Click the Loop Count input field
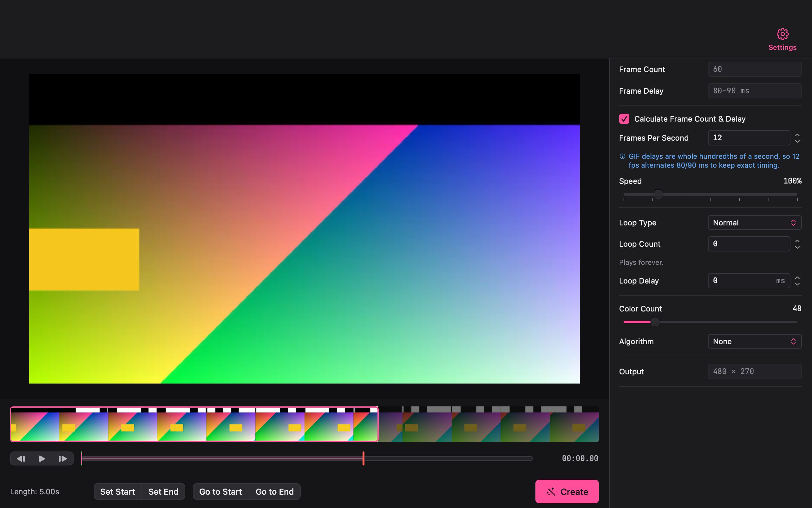812x508 pixels. click(749, 244)
